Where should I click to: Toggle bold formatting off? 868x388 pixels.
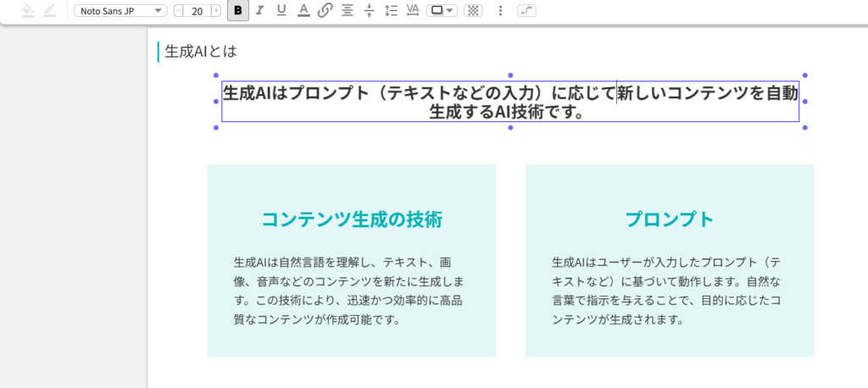(238, 10)
